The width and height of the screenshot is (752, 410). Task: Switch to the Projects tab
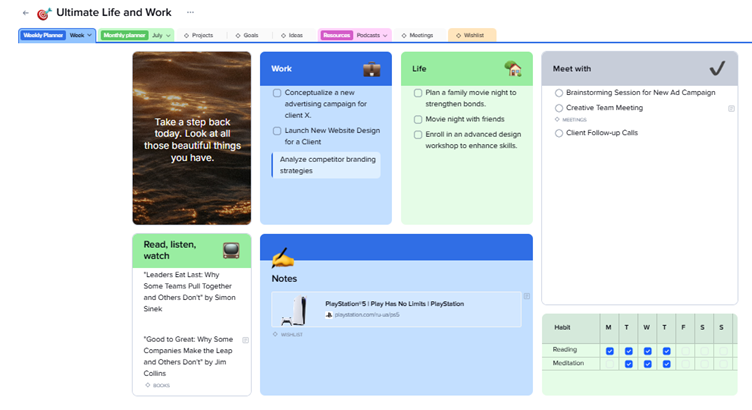click(200, 35)
